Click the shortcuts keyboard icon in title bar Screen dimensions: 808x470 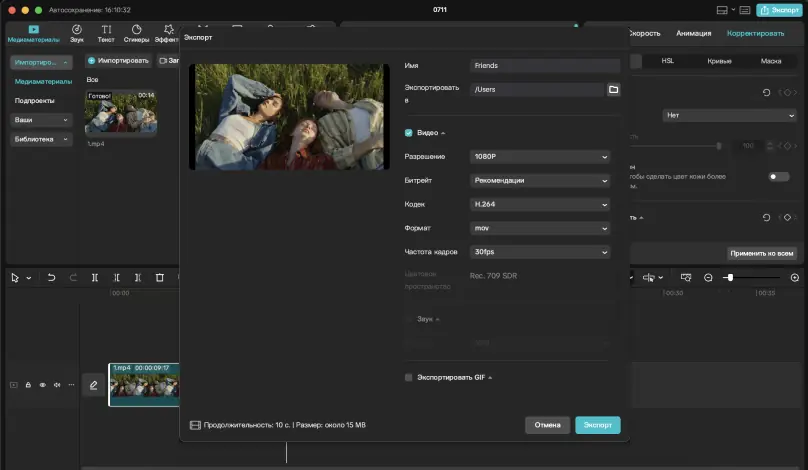tap(745, 10)
